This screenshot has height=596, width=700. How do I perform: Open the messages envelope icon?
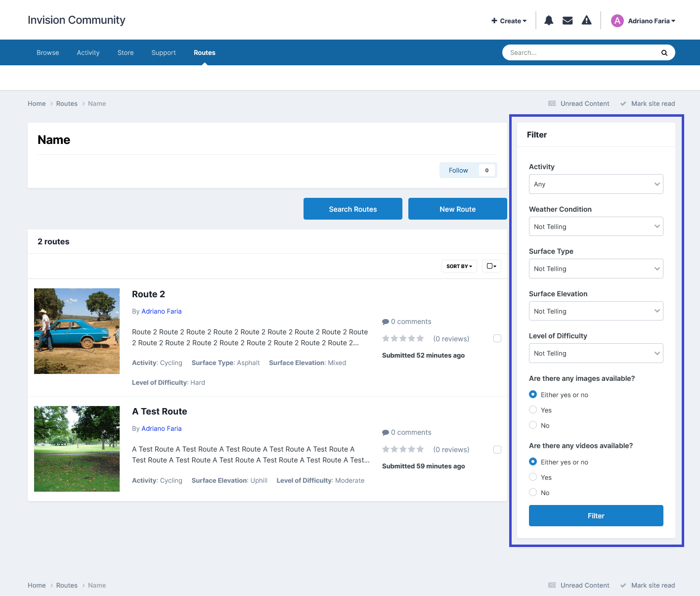pyautogui.click(x=568, y=20)
